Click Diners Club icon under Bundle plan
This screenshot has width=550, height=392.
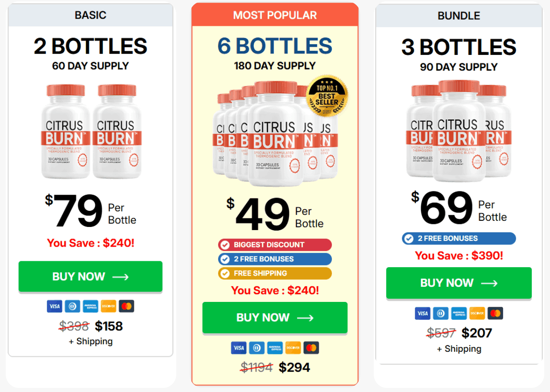(441, 313)
